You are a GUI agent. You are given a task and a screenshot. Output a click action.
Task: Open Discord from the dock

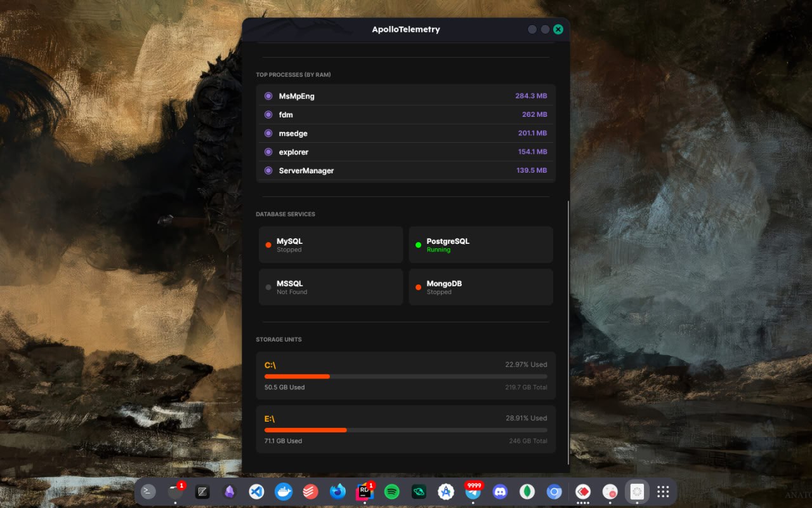[x=500, y=491]
